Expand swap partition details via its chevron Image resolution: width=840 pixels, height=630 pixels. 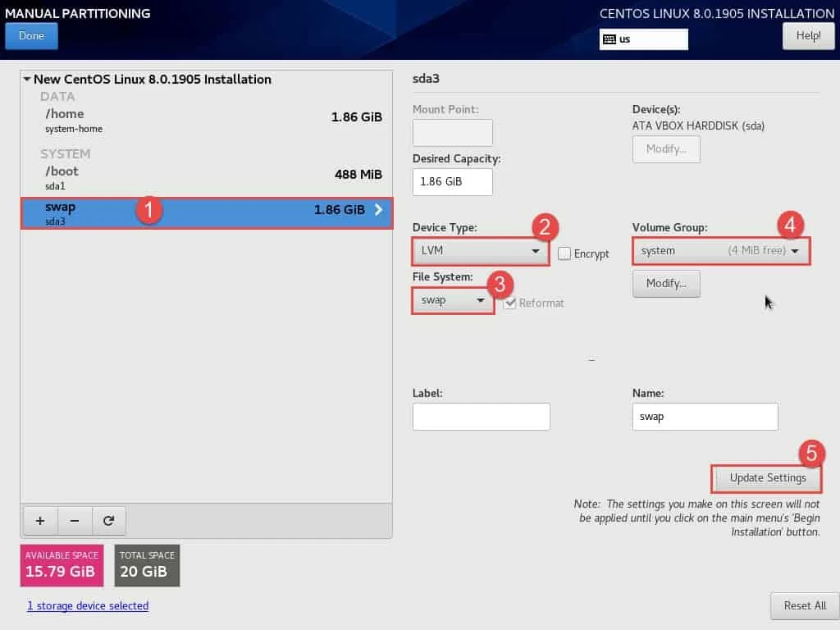point(377,209)
